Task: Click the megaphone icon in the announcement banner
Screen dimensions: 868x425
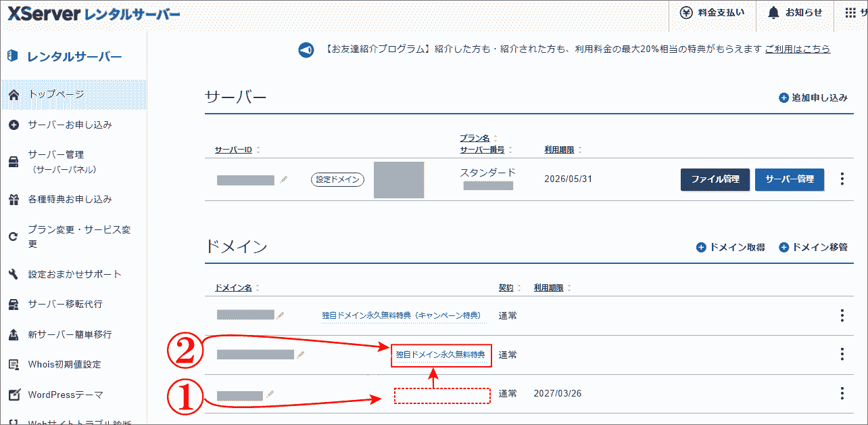Action: pos(306,49)
